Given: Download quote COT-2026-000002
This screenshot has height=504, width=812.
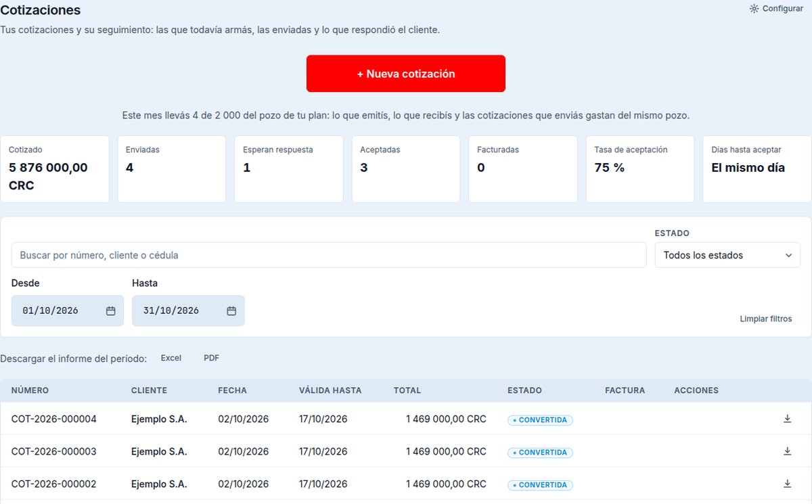Looking at the screenshot, I should (x=787, y=484).
